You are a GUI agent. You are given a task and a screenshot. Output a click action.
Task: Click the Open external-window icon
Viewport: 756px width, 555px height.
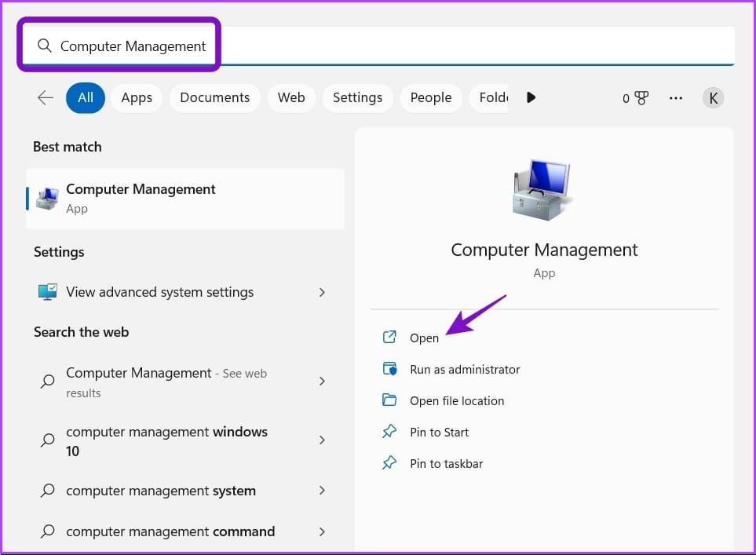point(389,337)
